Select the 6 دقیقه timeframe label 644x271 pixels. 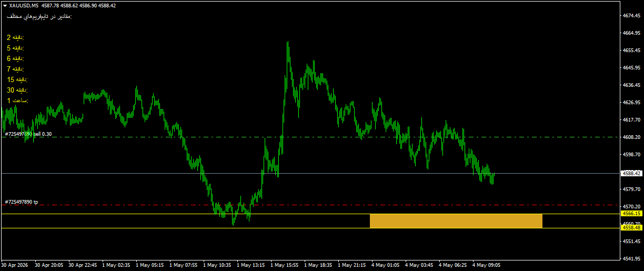[x=15, y=58]
